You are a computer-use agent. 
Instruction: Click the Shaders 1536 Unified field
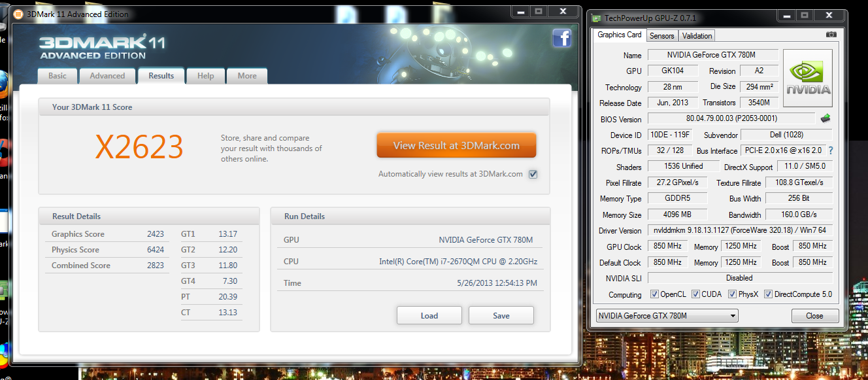[684, 167]
